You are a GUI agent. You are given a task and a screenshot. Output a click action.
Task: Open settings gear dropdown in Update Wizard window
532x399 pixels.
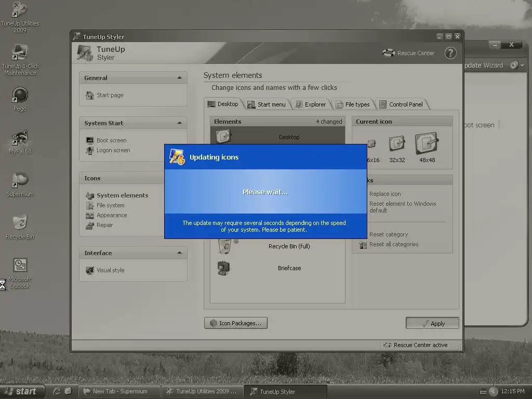pos(517,65)
